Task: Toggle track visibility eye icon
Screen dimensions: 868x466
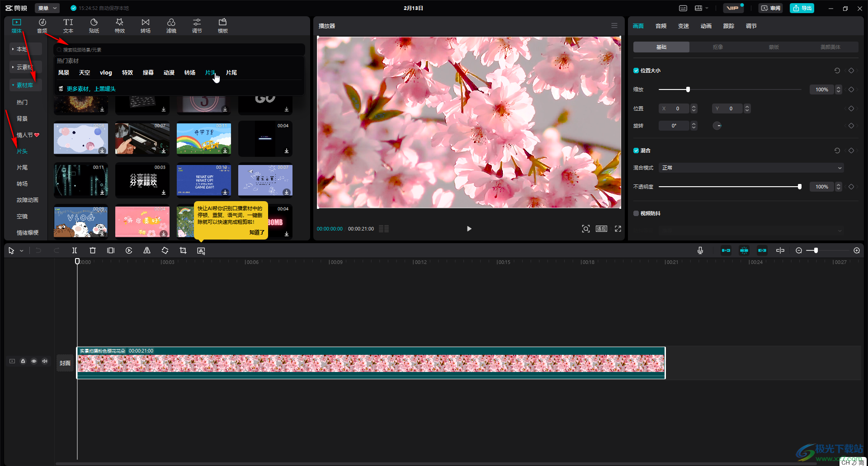Action: tap(34, 361)
